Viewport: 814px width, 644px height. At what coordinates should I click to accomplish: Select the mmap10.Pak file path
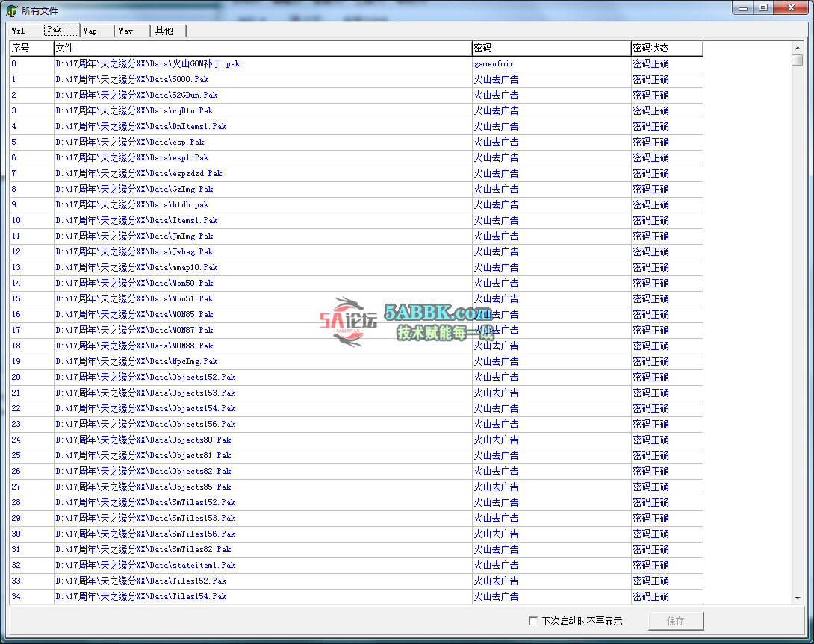(137, 267)
